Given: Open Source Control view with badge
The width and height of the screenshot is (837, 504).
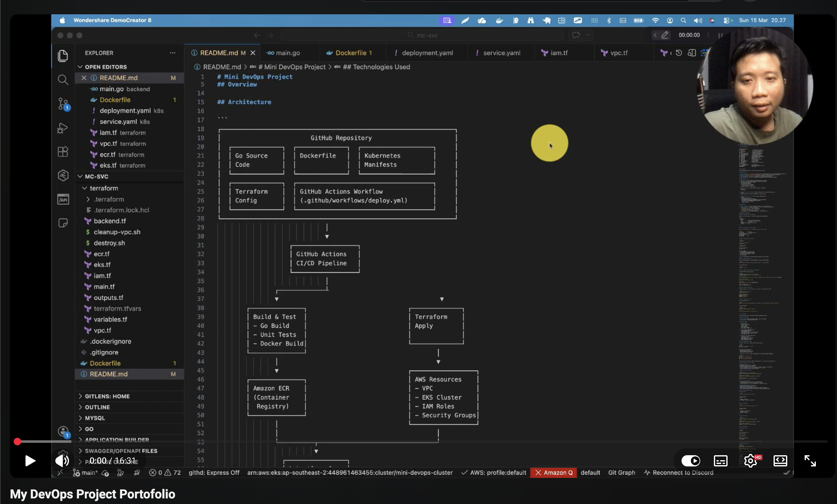Looking at the screenshot, I should 63,104.
